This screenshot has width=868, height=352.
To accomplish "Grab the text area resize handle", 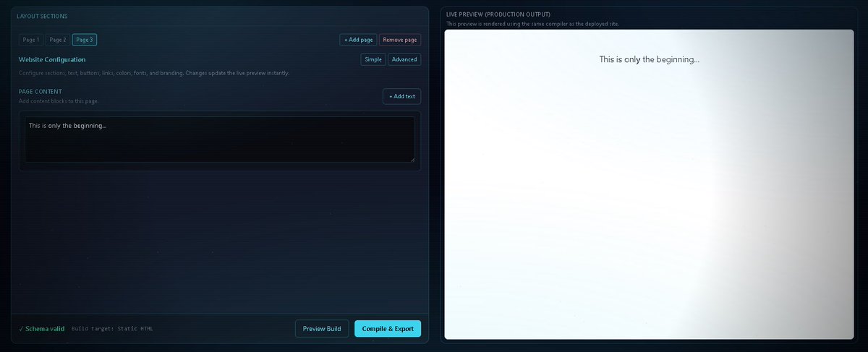I will tap(412, 159).
